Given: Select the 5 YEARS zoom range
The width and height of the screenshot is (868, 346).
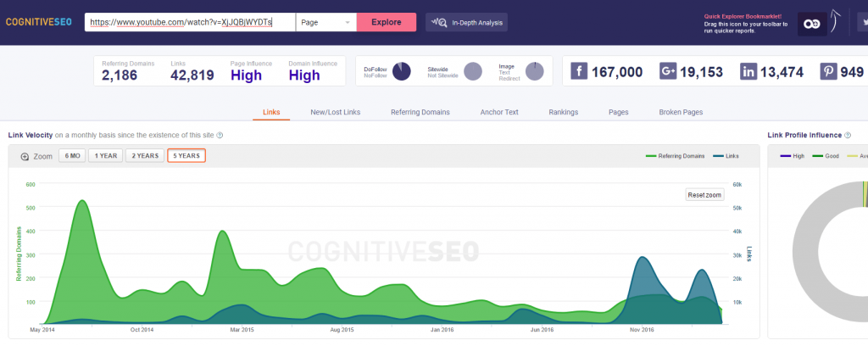Looking at the screenshot, I should click(186, 156).
